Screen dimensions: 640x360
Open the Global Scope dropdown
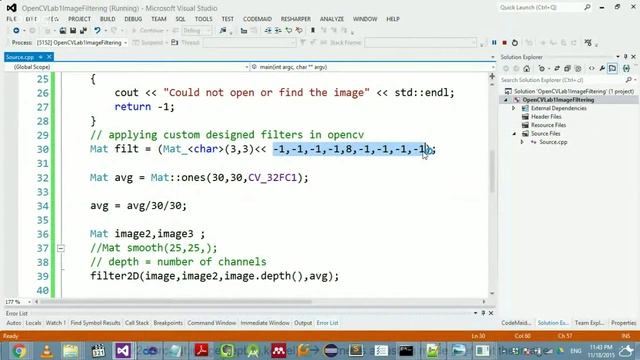[x=247, y=67]
